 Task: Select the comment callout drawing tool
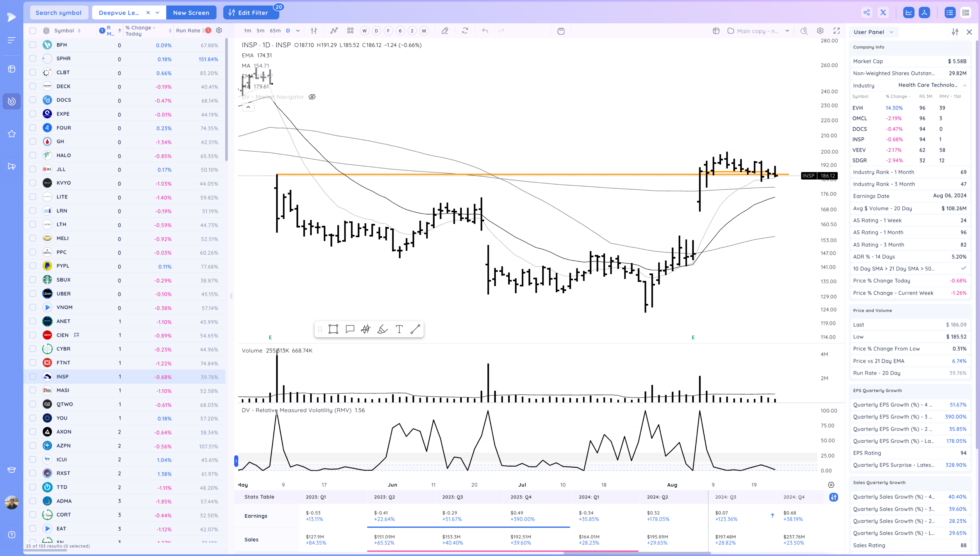350,329
